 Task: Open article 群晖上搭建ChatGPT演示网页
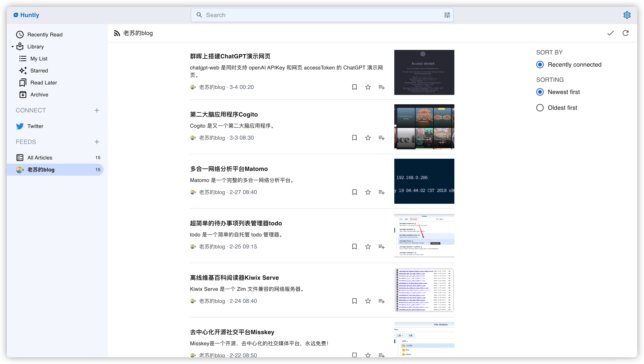tap(230, 56)
